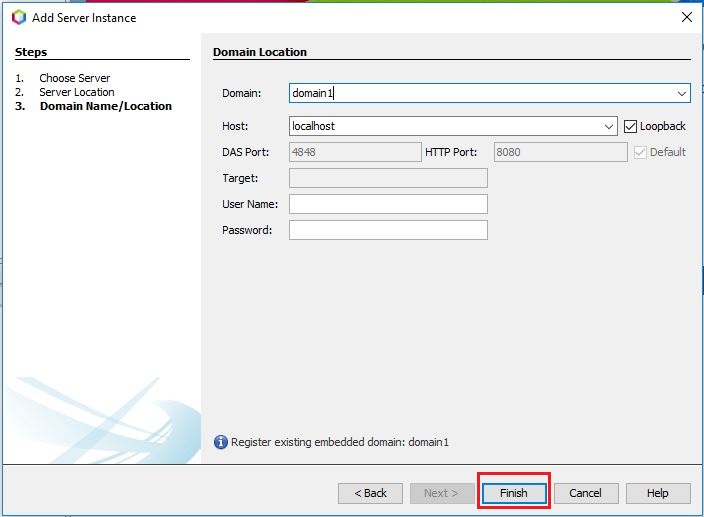Open the Host dropdown arrow
The width and height of the screenshot is (704, 517).
pyautogui.click(x=608, y=127)
